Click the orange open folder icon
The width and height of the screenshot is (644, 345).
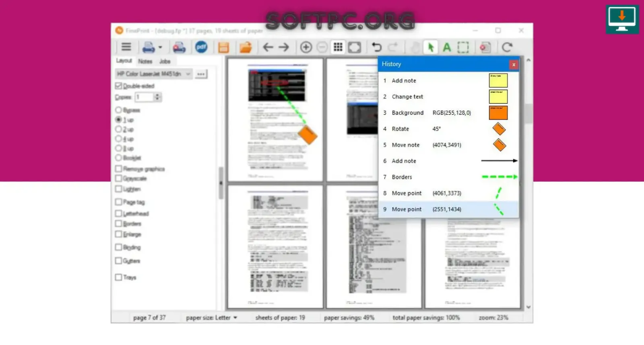coord(245,47)
